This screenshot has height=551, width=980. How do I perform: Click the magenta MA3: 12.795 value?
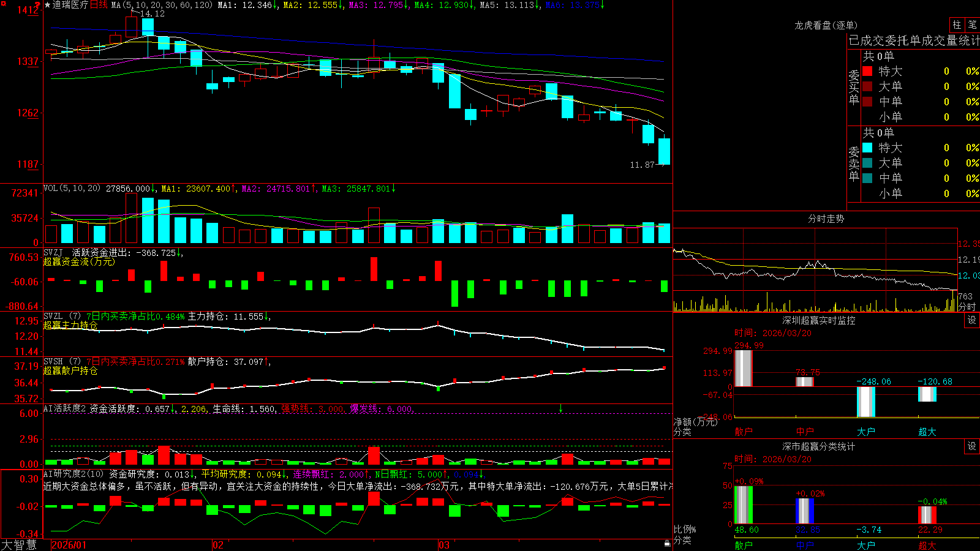pyautogui.click(x=379, y=5)
